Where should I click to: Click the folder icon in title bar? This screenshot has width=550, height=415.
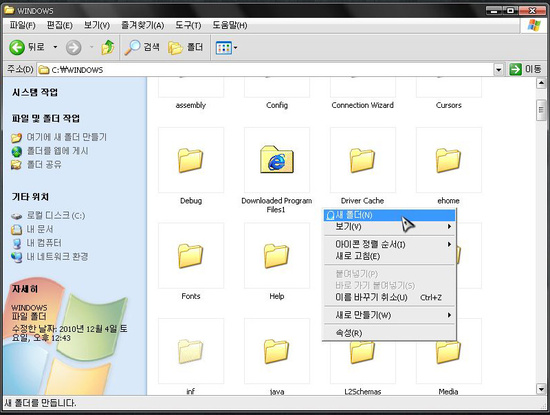pyautogui.click(x=9, y=10)
